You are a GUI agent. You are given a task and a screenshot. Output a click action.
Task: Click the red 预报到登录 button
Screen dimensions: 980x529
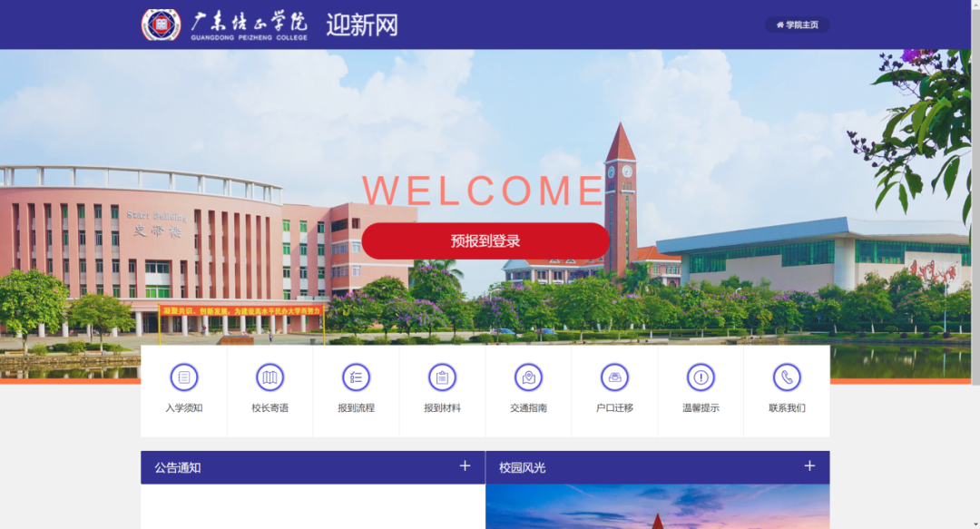click(x=486, y=240)
